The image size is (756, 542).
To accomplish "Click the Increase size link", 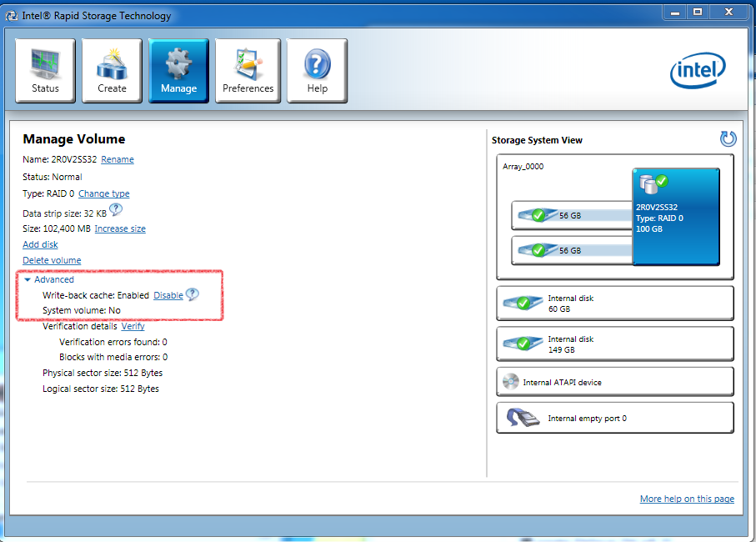I will click(x=120, y=229).
